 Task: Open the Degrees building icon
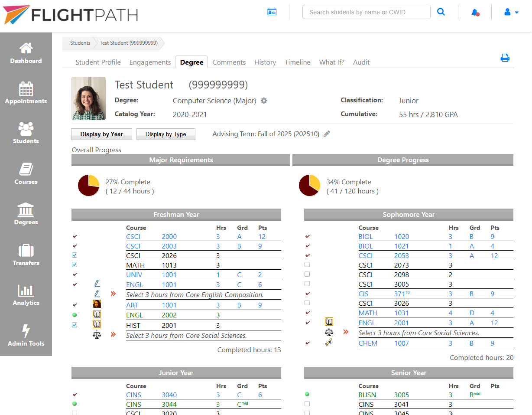coord(26,210)
